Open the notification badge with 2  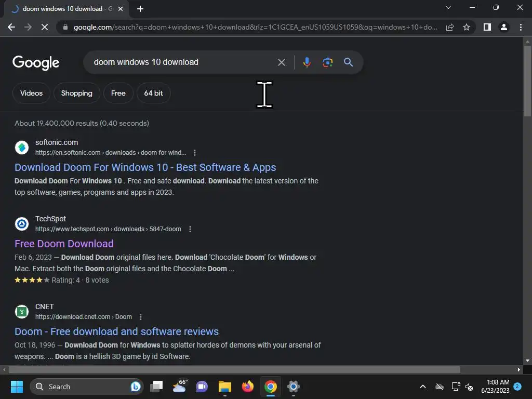pyautogui.click(x=517, y=386)
